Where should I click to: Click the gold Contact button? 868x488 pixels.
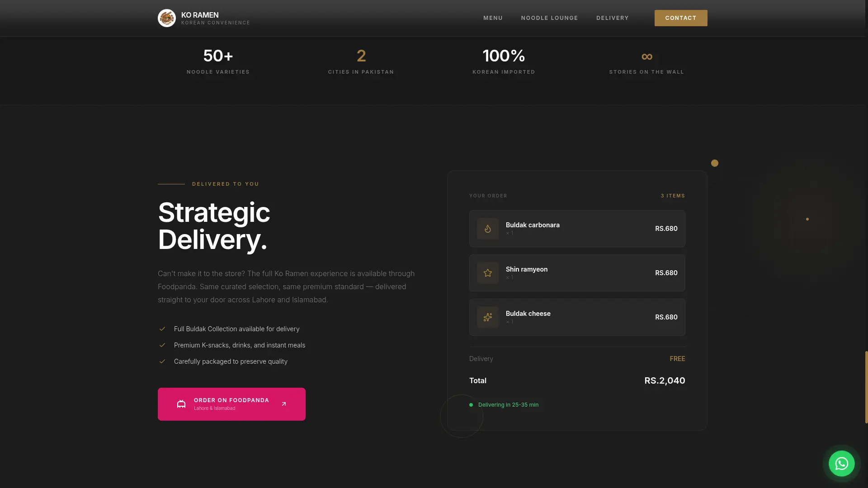coord(681,18)
